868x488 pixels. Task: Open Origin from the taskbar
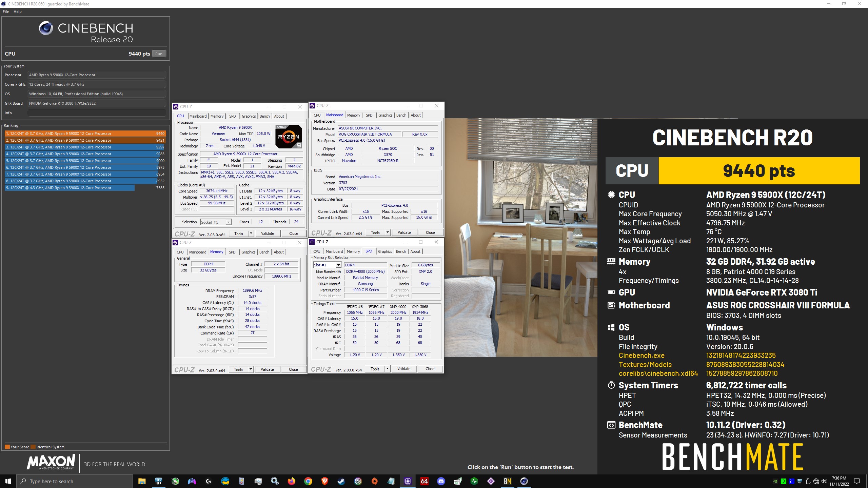pos(374,481)
